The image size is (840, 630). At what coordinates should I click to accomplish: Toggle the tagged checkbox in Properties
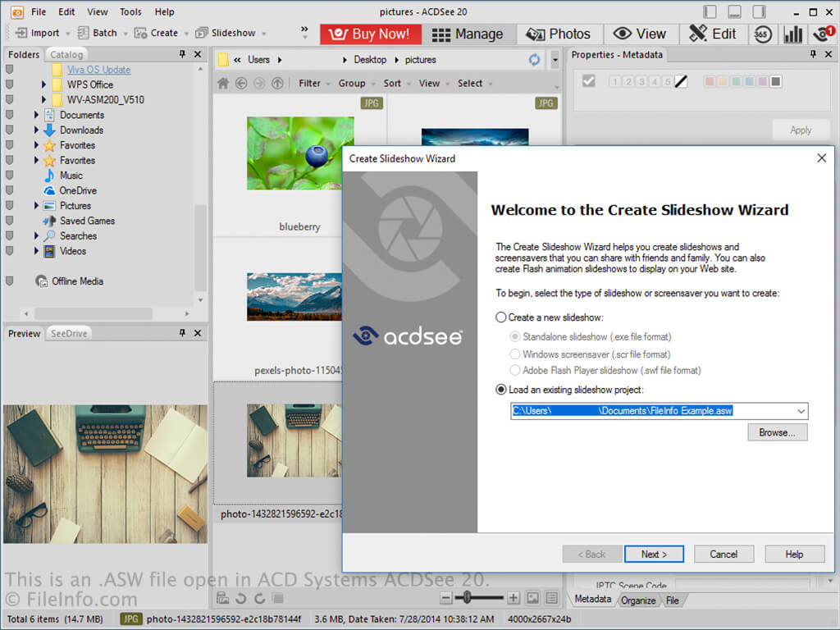589,81
